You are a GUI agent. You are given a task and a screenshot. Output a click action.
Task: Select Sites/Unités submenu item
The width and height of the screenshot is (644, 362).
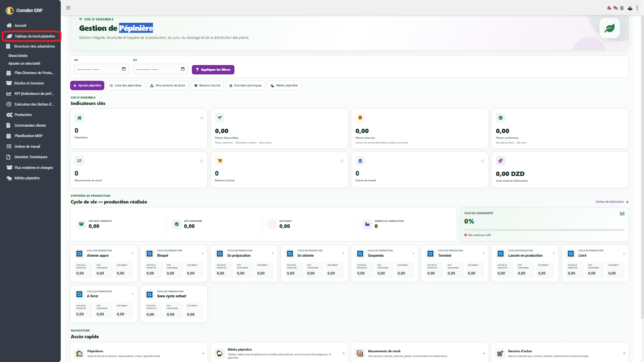point(18,56)
